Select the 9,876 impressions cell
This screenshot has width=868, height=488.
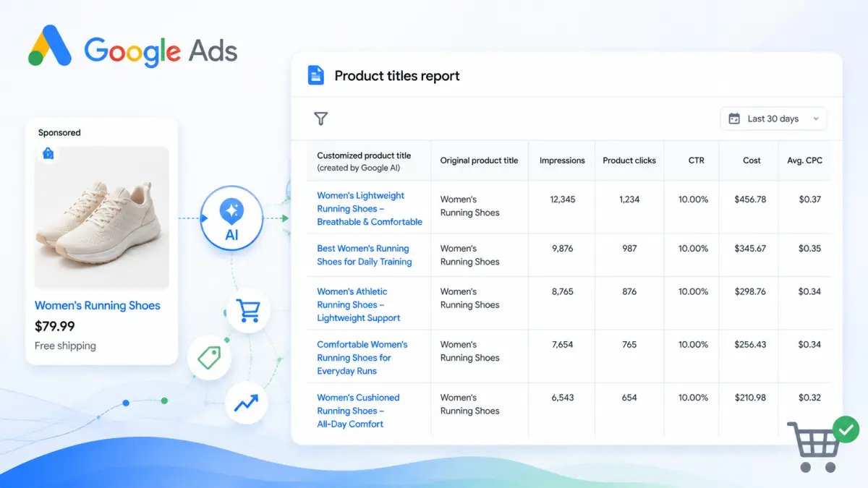[562, 248]
